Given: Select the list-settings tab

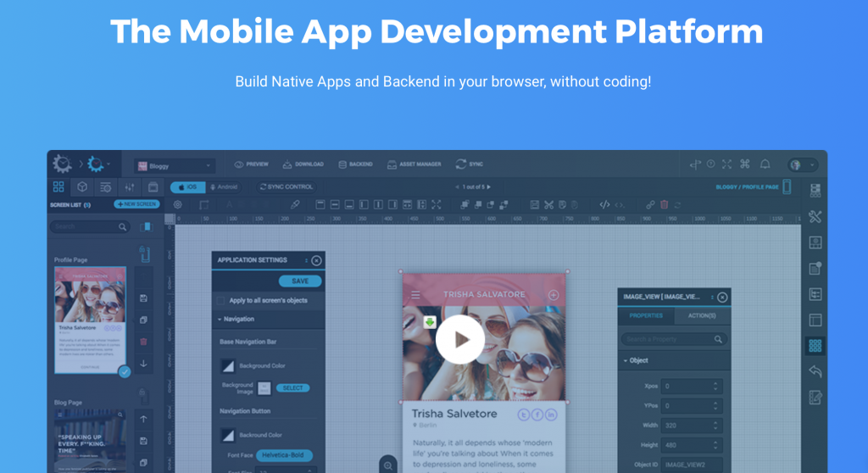Looking at the screenshot, I should pos(105,187).
